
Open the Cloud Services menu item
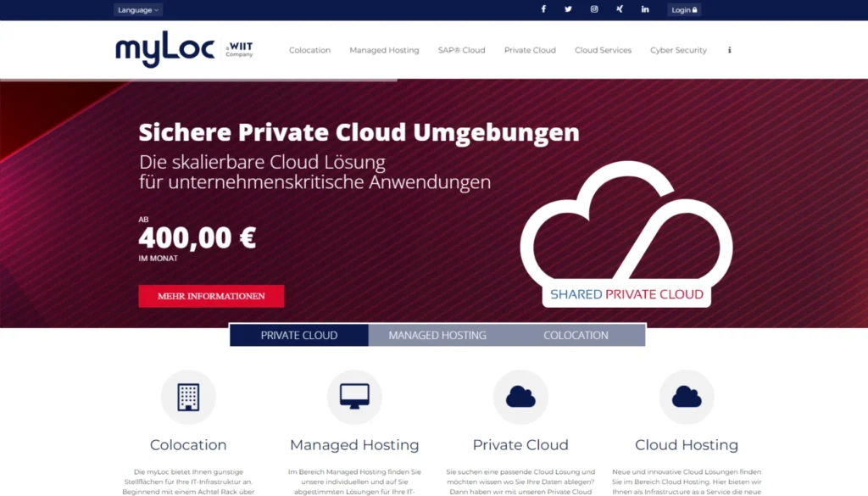tap(603, 50)
